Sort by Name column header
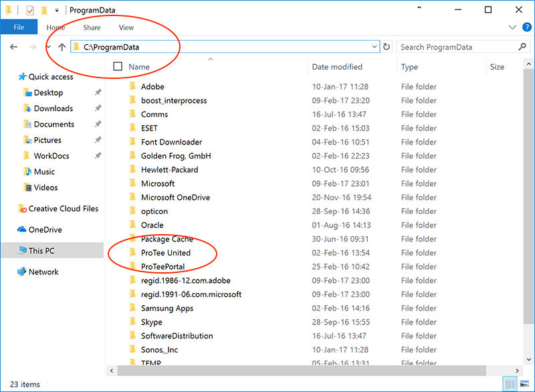The height and width of the screenshot is (392, 535). (x=139, y=66)
